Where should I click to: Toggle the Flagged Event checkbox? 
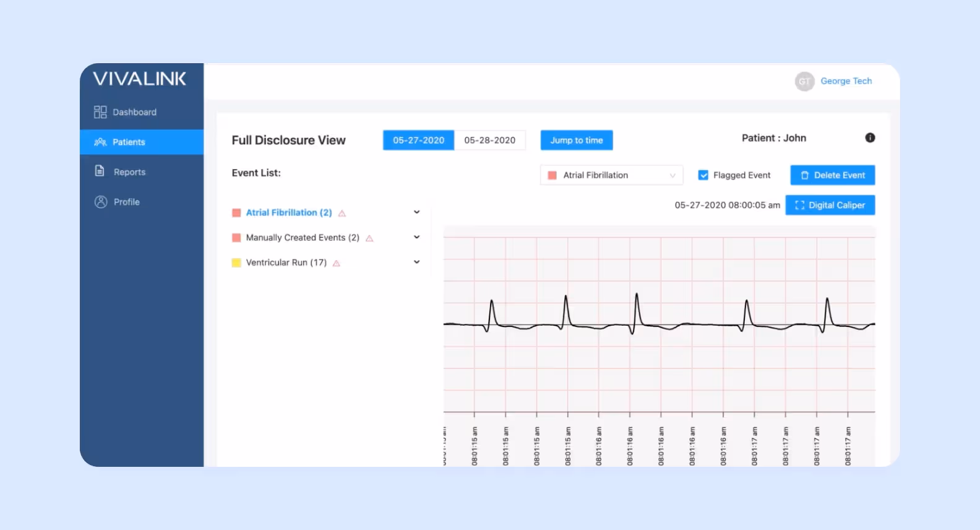click(703, 175)
